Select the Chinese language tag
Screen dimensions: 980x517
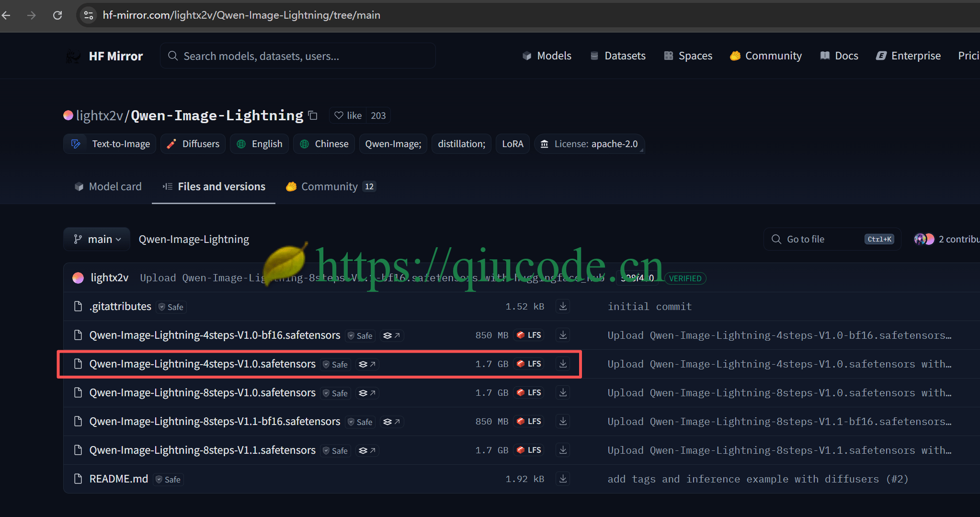[324, 144]
